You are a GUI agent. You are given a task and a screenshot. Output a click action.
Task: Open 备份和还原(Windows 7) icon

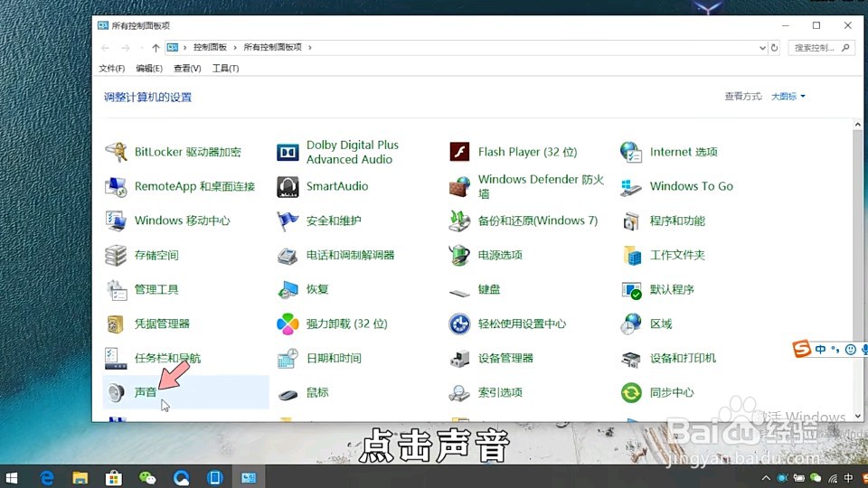[459, 221]
